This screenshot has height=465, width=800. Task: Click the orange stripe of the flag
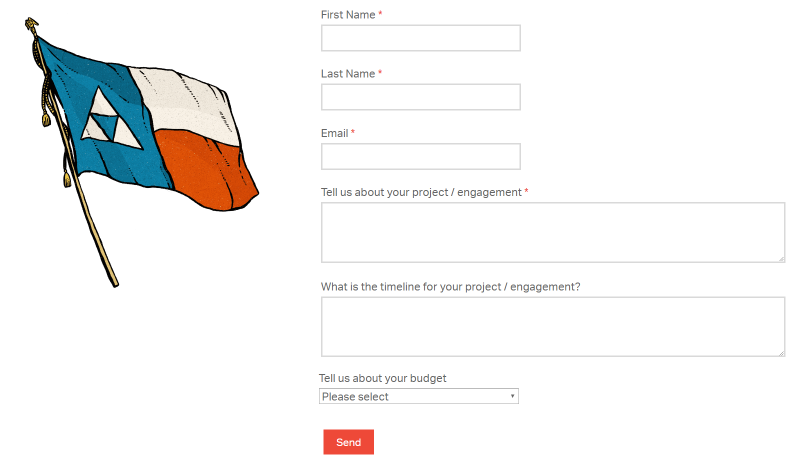point(207,169)
